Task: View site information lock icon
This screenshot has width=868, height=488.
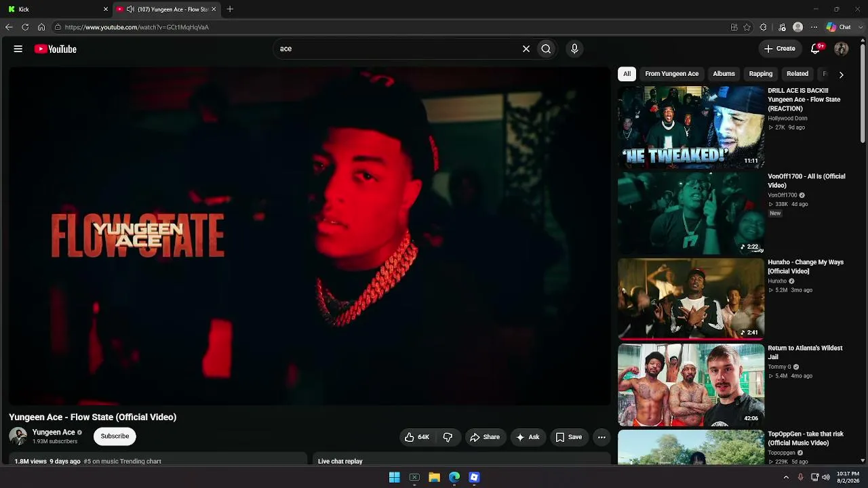Action: pyautogui.click(x=58, y=27)
